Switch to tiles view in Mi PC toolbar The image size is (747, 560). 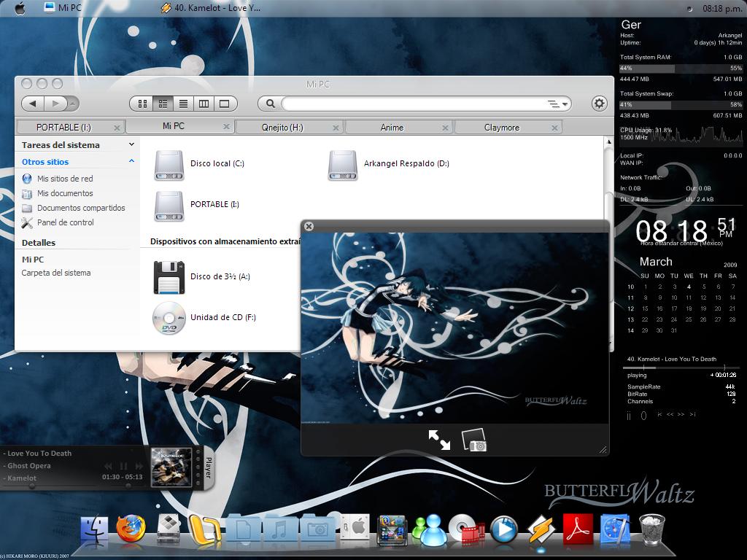[163, 104]
